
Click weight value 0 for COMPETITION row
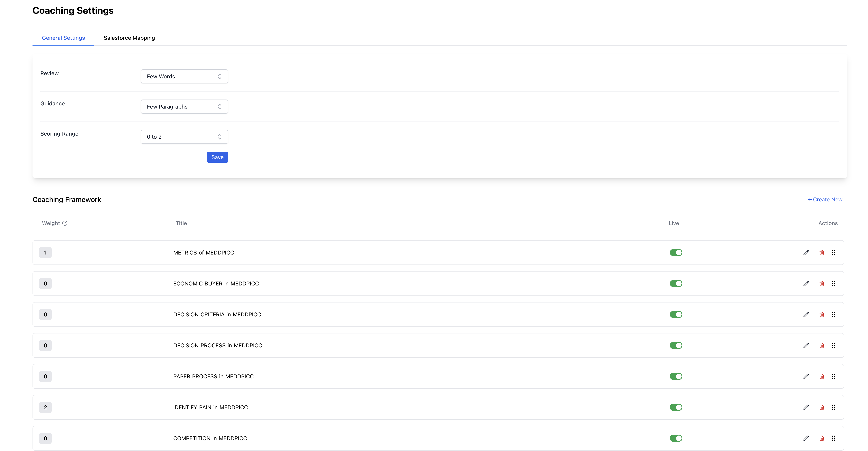[45, 438]
